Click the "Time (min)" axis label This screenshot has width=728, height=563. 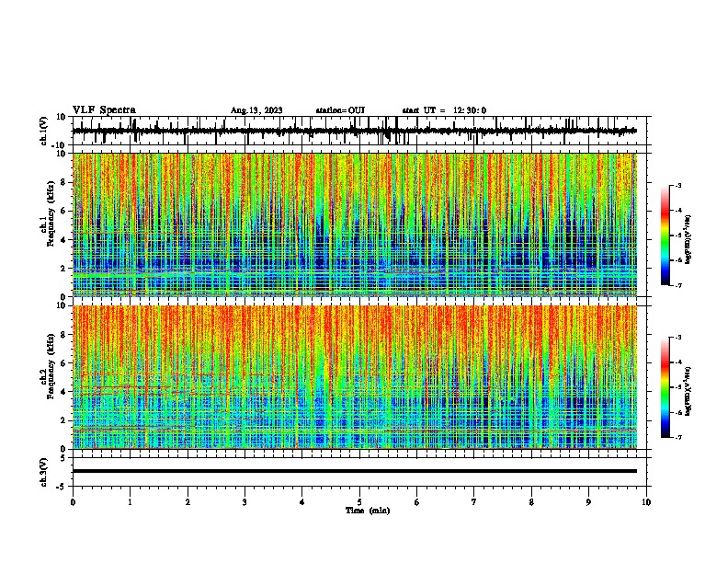(368, 511)
